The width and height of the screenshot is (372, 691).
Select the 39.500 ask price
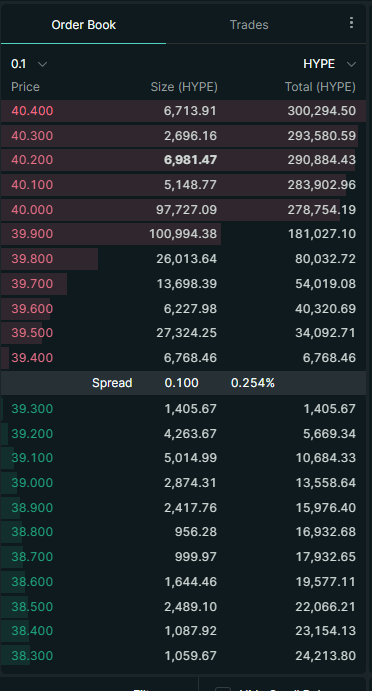32,332
